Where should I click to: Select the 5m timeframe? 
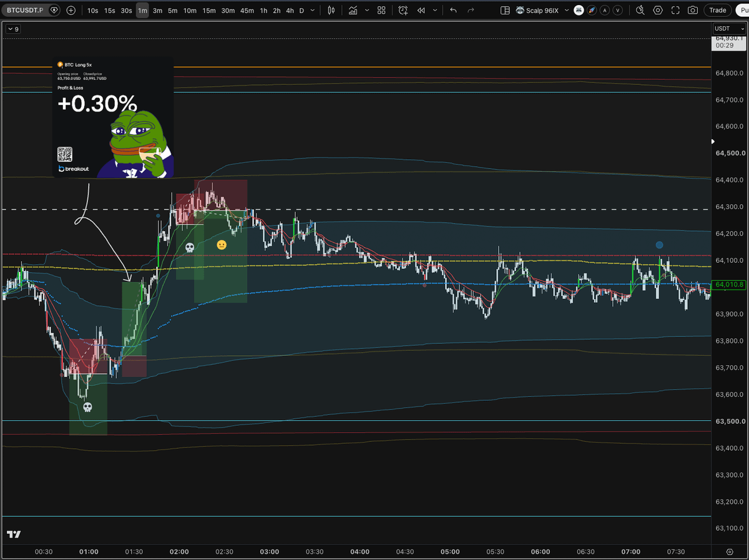click(x=172, y=10)
